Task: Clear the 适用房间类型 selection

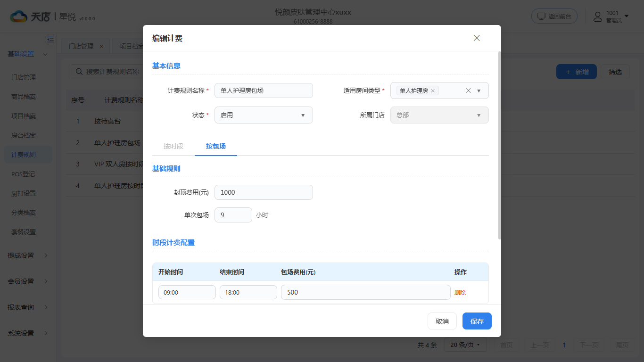Action: pyautogui.click(x=468, y=90)
